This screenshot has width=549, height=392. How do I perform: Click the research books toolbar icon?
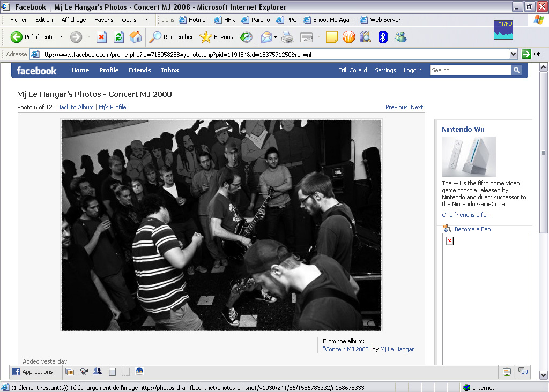[x=365, y=37]
